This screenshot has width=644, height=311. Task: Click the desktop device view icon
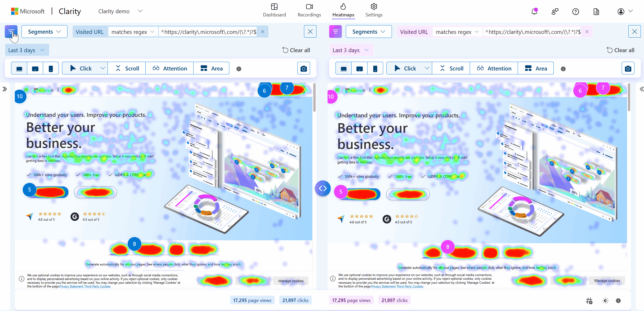pyautogui.click(x=19, y=68)
